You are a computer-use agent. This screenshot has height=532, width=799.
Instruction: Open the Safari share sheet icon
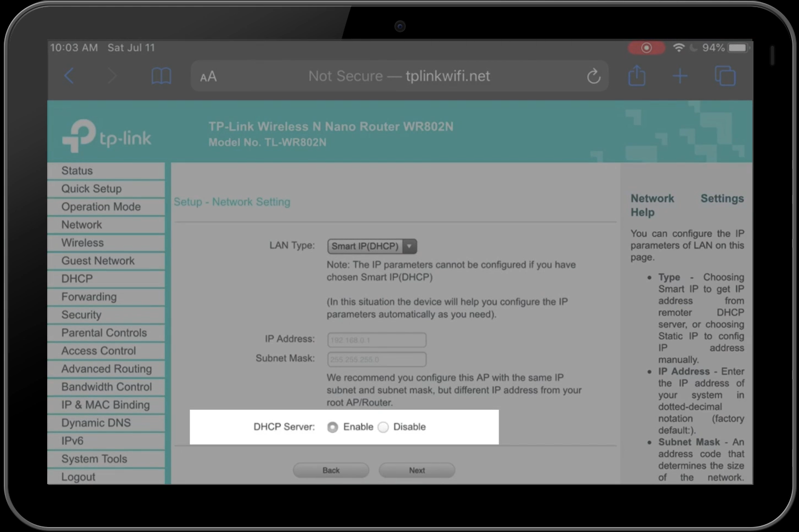pyautogui.click(x=637, y=76)
